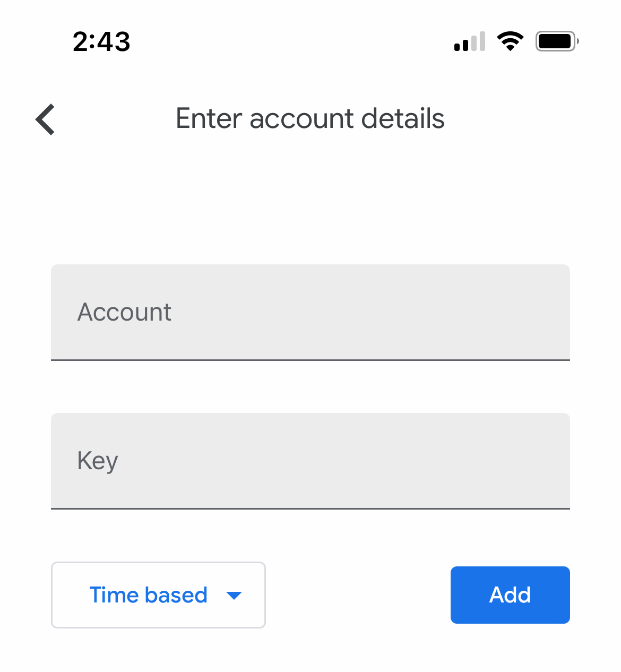Open the Time based key type dropdown

point(158,595)
